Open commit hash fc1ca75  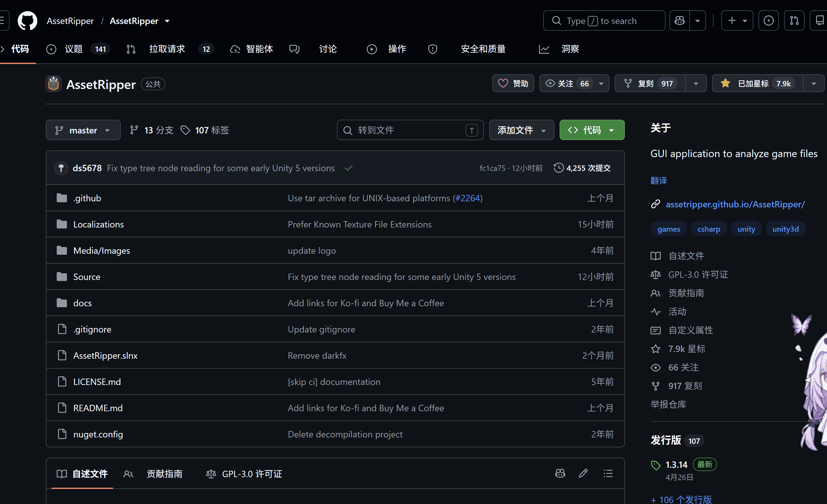tap(492, 168)
